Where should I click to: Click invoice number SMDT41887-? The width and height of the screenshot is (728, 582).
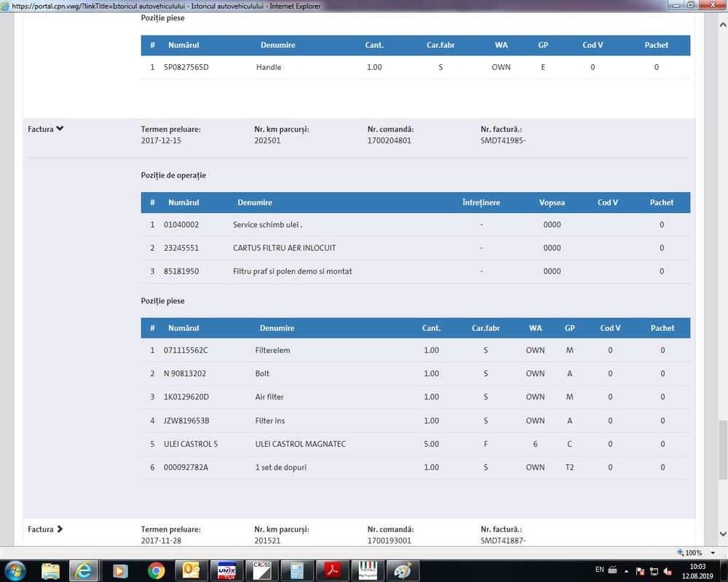[x=503, y=541]
